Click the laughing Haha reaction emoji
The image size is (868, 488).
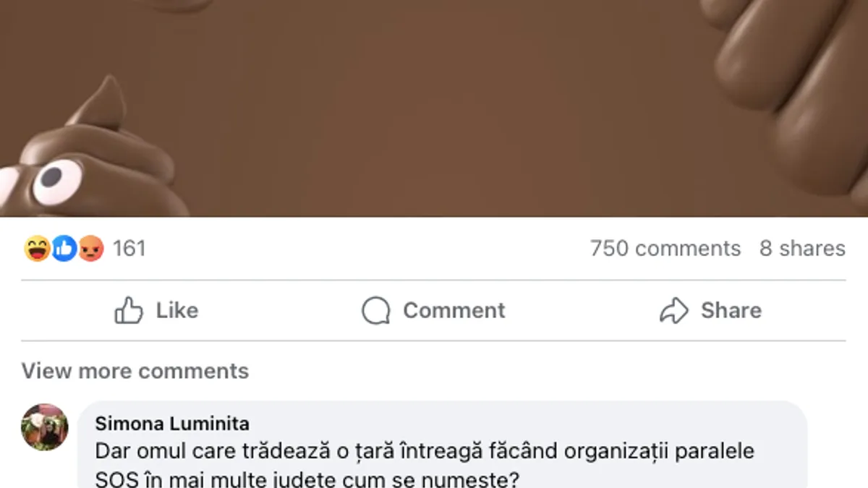point(36,249)
